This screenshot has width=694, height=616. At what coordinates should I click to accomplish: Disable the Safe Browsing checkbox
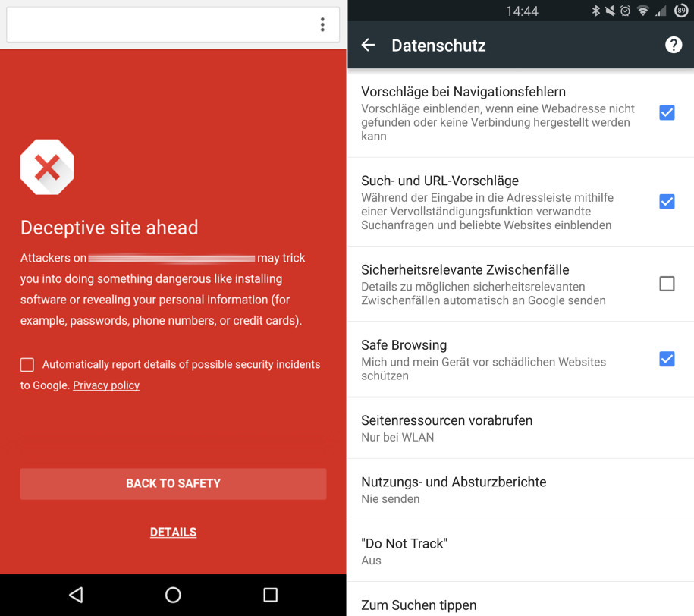[x=667, y=359]
